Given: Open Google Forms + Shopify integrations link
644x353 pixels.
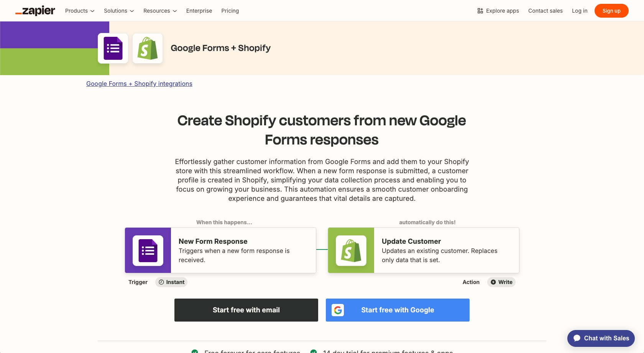Looking at the screenshot, I should click(139, 84).
